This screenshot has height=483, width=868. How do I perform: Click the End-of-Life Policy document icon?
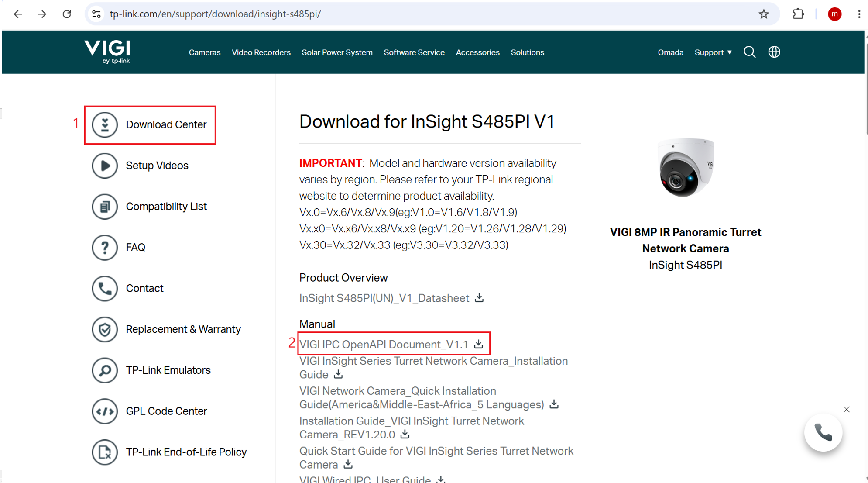click(105, 452)
